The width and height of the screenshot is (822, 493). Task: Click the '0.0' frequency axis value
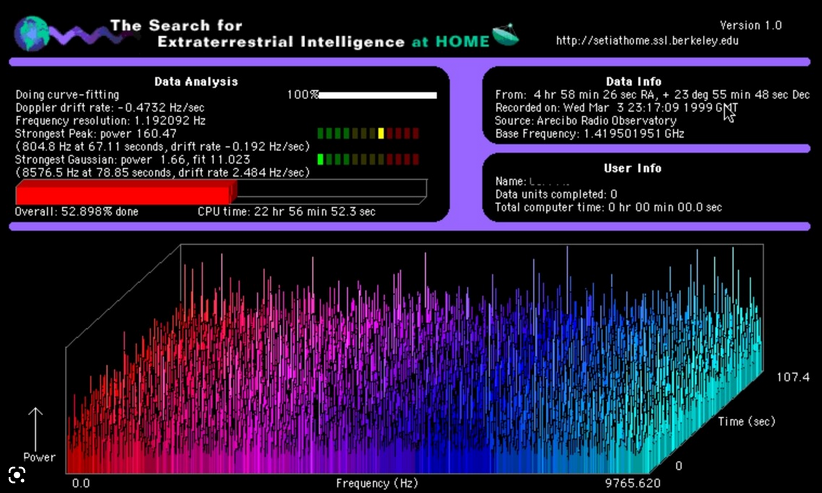click(81, 483)
